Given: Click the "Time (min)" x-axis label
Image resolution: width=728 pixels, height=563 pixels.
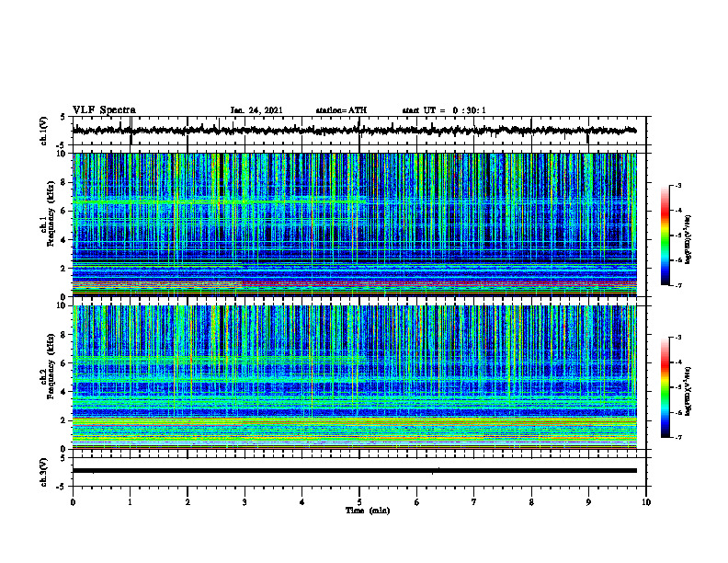Looking at the screenshot, I should (x=368, y=511).
